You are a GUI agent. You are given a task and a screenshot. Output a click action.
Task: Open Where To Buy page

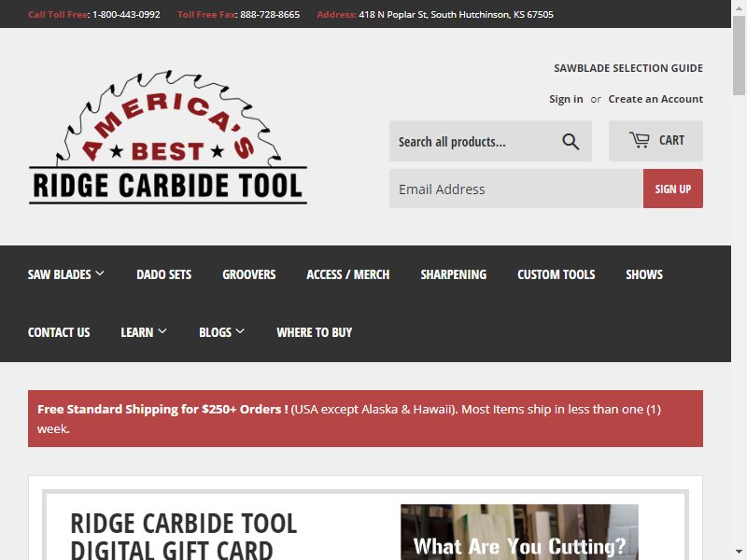point(314,332)
